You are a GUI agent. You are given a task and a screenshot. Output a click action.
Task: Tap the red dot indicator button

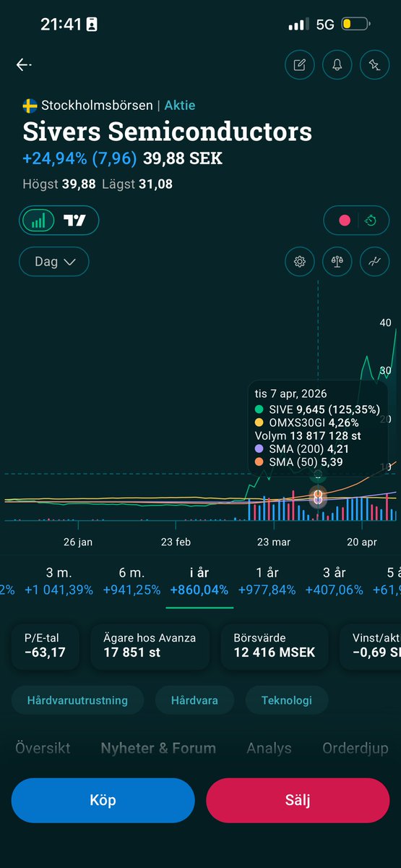(x=345, y=221)
